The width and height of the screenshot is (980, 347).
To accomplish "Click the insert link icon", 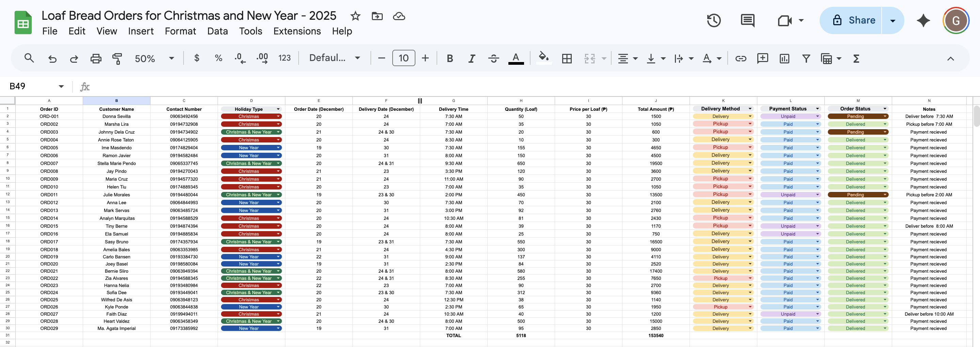I will pyautogui.click(x=740, y=58).
